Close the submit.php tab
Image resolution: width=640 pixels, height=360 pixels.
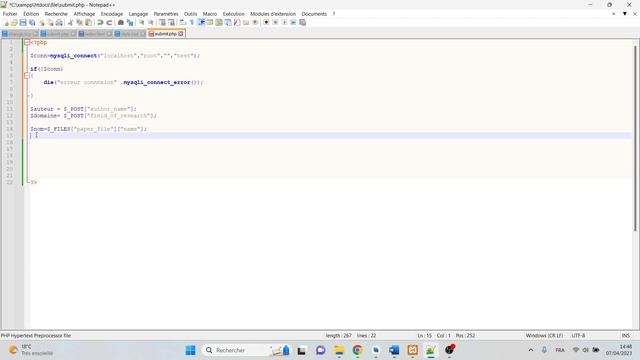click(x=181, y=34)
